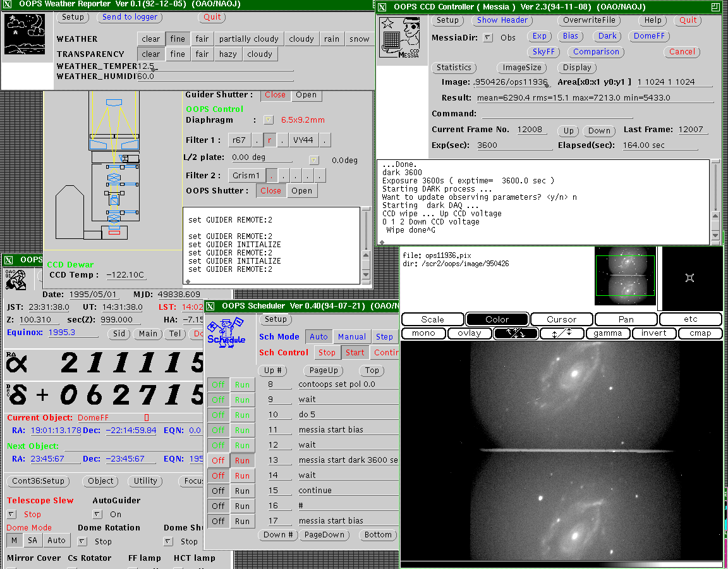Click Run for schedule row 10

(x=242, y=415)
